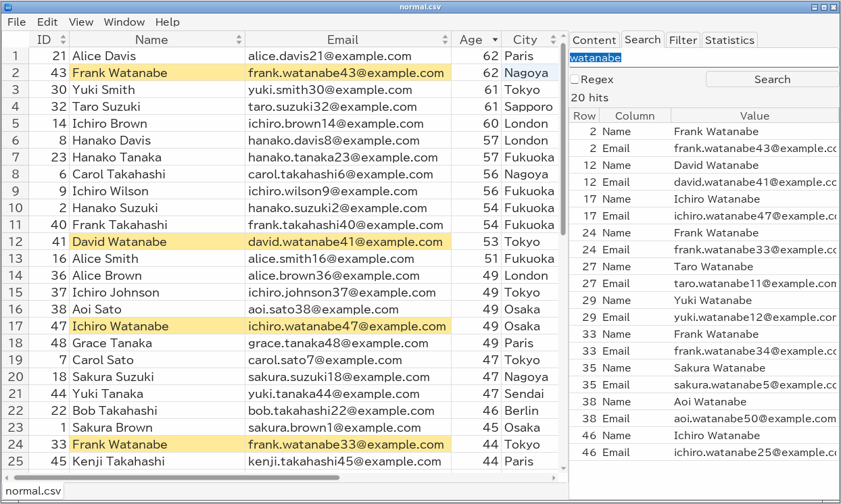Image resolution: width=841 pixels, height=504 pixels.
Task: Click the sort arrow in the ID column header
Action: point(64,40)
